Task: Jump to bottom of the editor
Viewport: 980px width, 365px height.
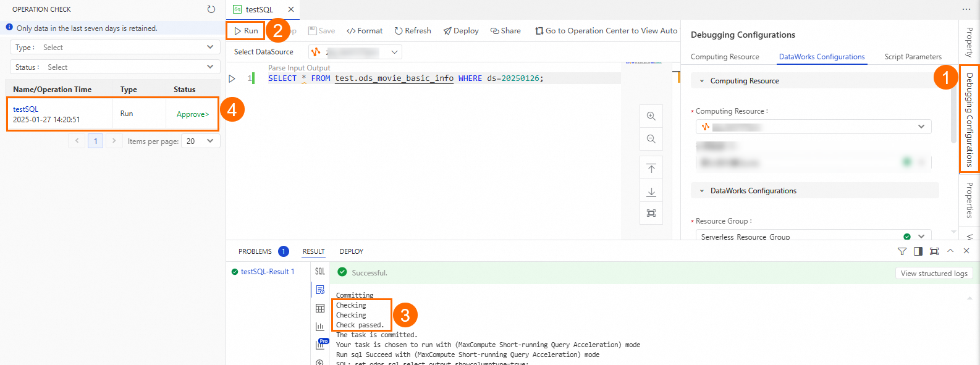Action: point(651,191)
